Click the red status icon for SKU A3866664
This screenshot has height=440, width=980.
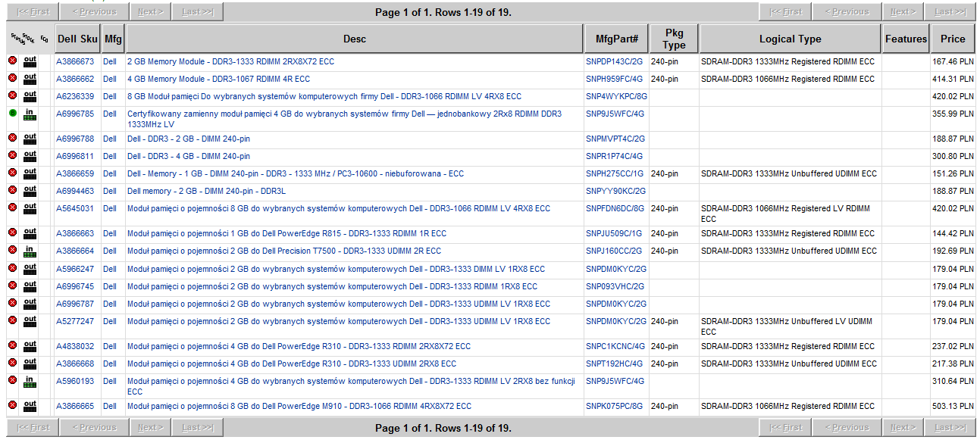(x=12, y=250)
